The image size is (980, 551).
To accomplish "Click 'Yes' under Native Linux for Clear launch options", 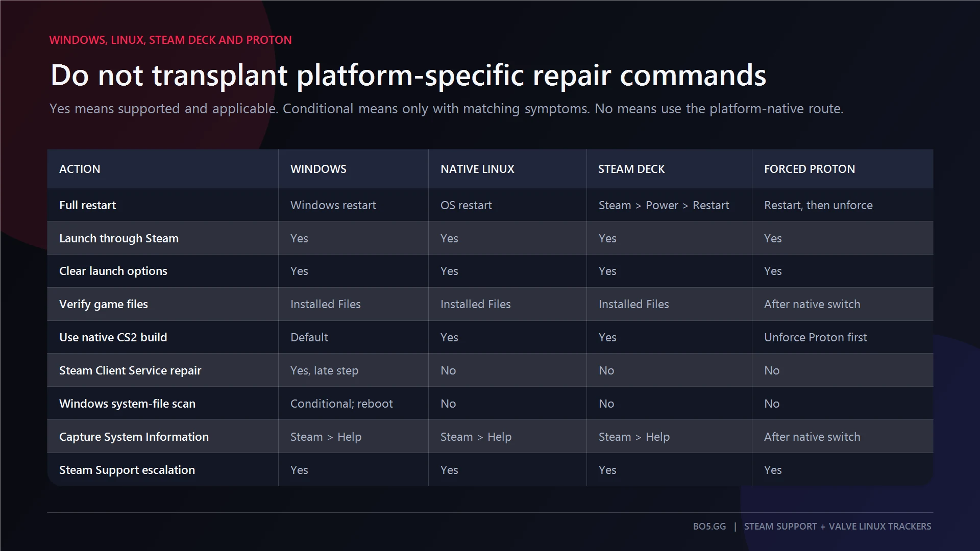I will coord(449,271).
